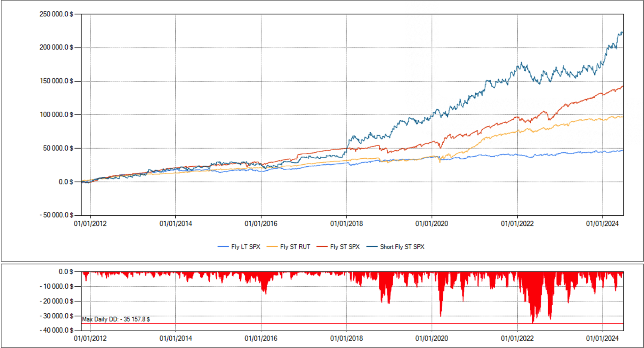The image size is (644, 348).
Task: Click the 01/01/2016 label under the drawdown chart
Action: click(261, 338)
